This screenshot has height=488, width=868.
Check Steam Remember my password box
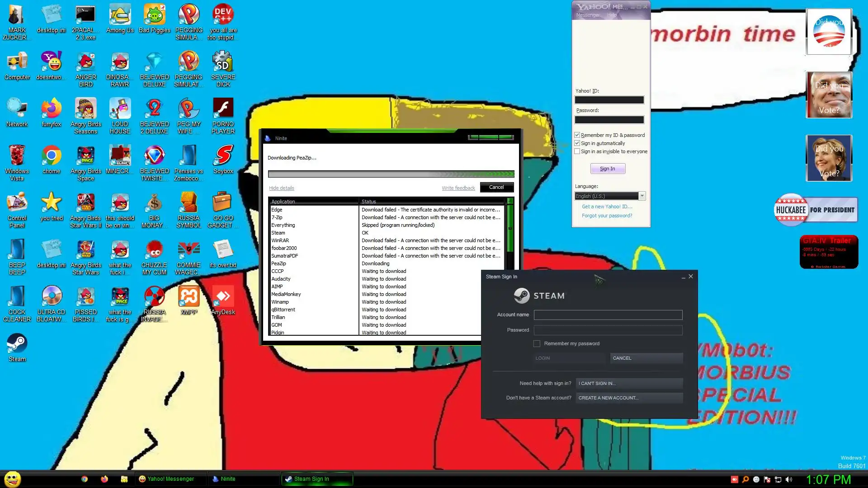537,344
